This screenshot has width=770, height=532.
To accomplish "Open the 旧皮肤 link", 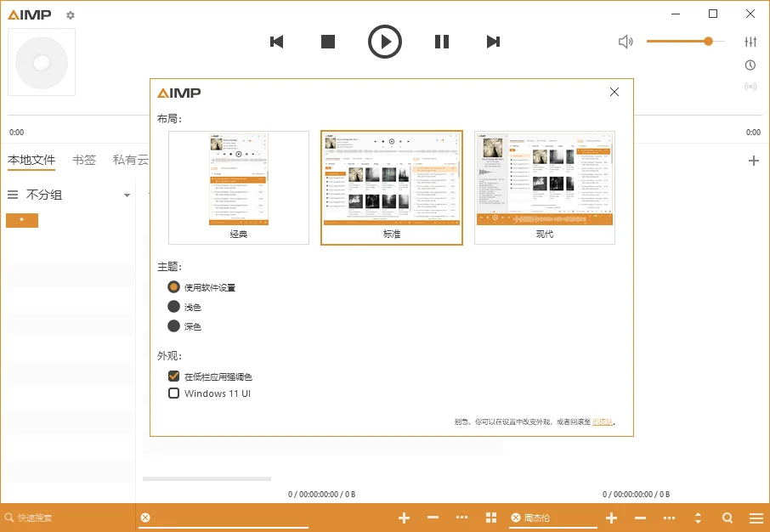I will [x=601, y=422].
